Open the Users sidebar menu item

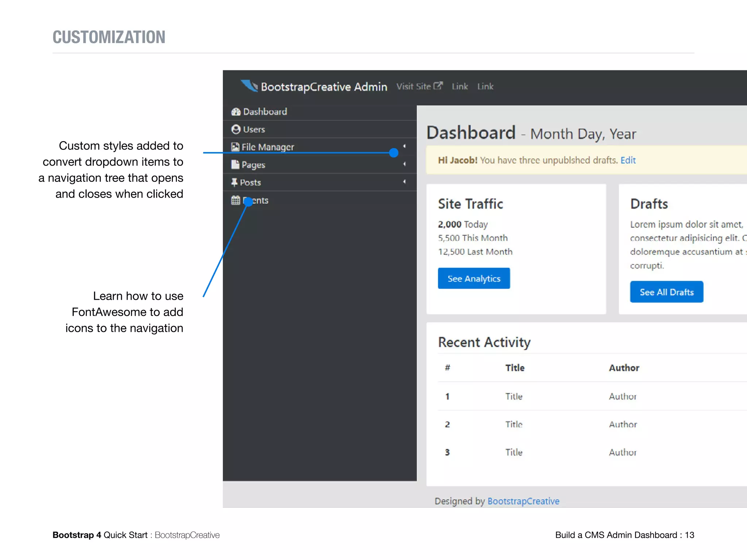(x=254, y=129)
